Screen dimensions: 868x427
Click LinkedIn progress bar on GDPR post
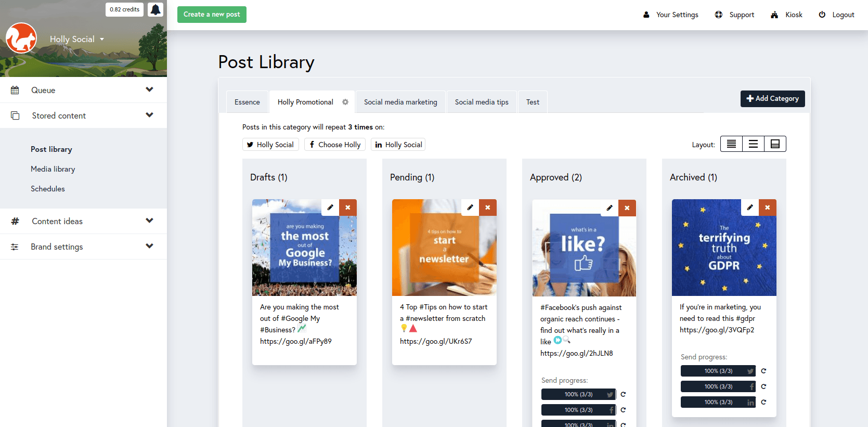click(x=718, y=402)
